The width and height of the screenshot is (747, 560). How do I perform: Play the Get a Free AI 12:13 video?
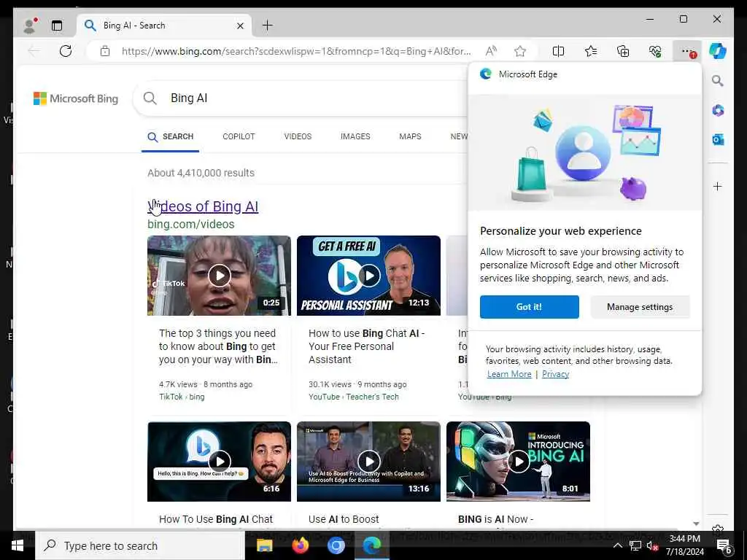[368, 275]
